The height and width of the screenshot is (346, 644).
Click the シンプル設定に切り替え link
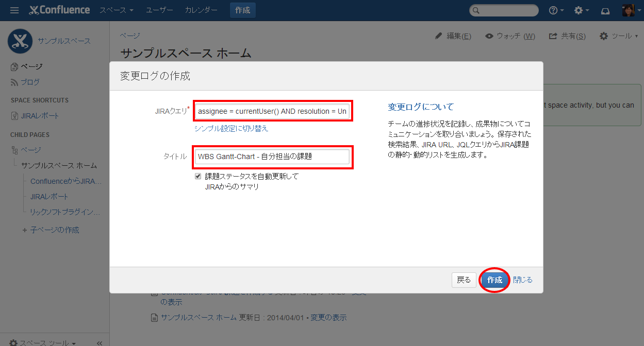click(x=232, y=128)
